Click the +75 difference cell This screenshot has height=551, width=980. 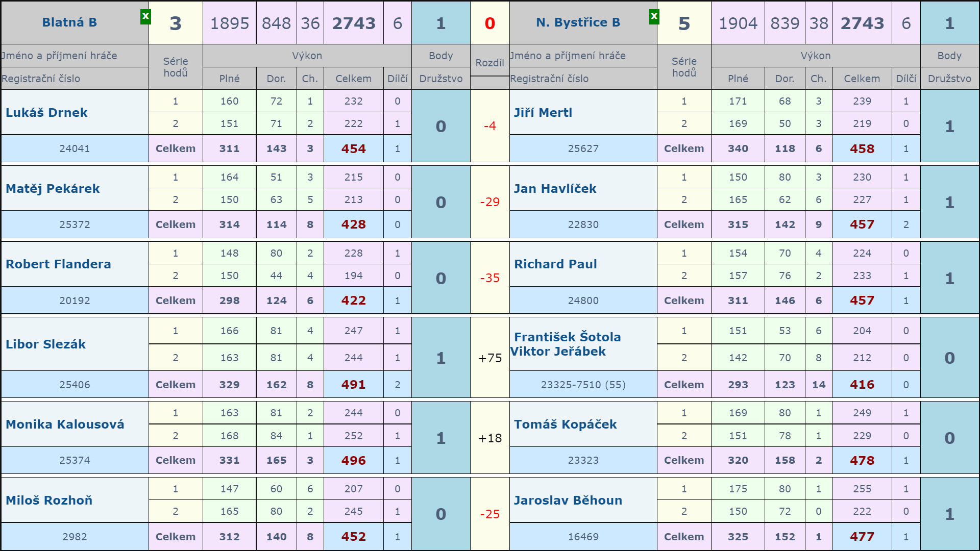tap(489, 358)
